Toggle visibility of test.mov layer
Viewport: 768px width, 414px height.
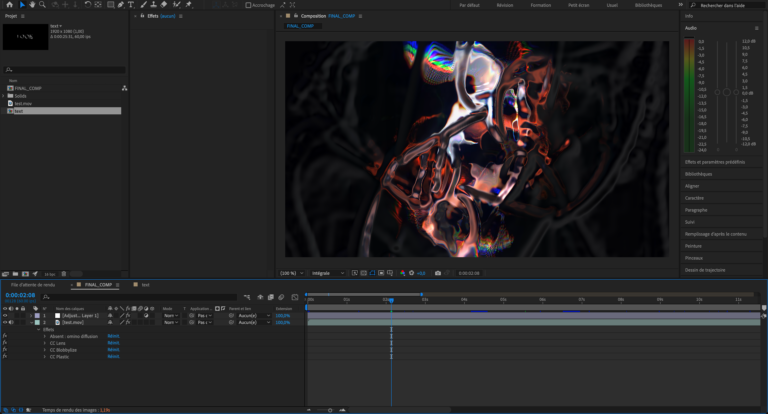(x=5, y=322)
